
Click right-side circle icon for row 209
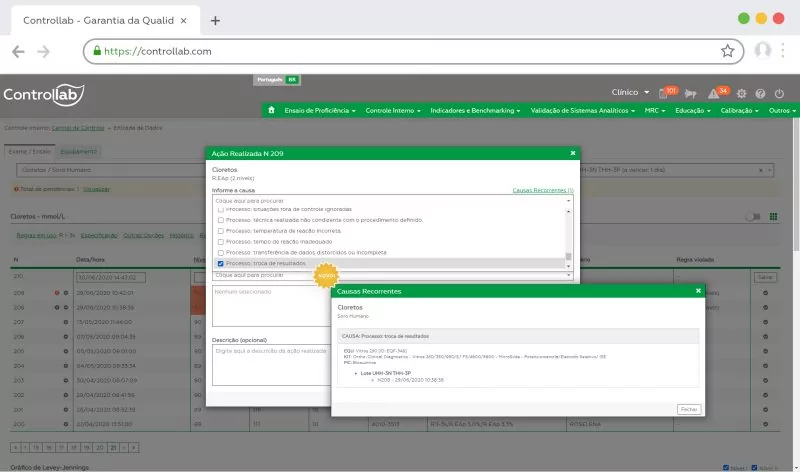point(765,293)
